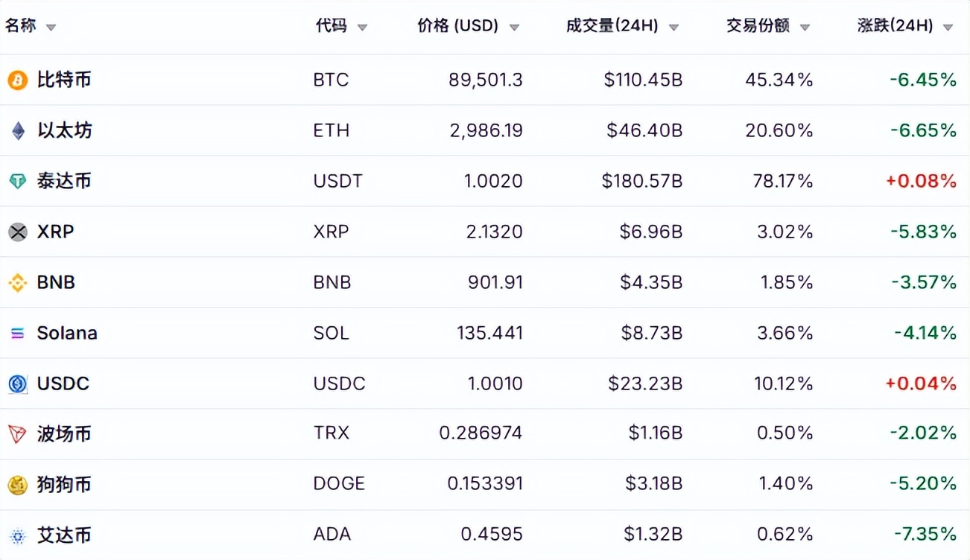Expand the 交易份额 sort dropdown arrow

805,28
